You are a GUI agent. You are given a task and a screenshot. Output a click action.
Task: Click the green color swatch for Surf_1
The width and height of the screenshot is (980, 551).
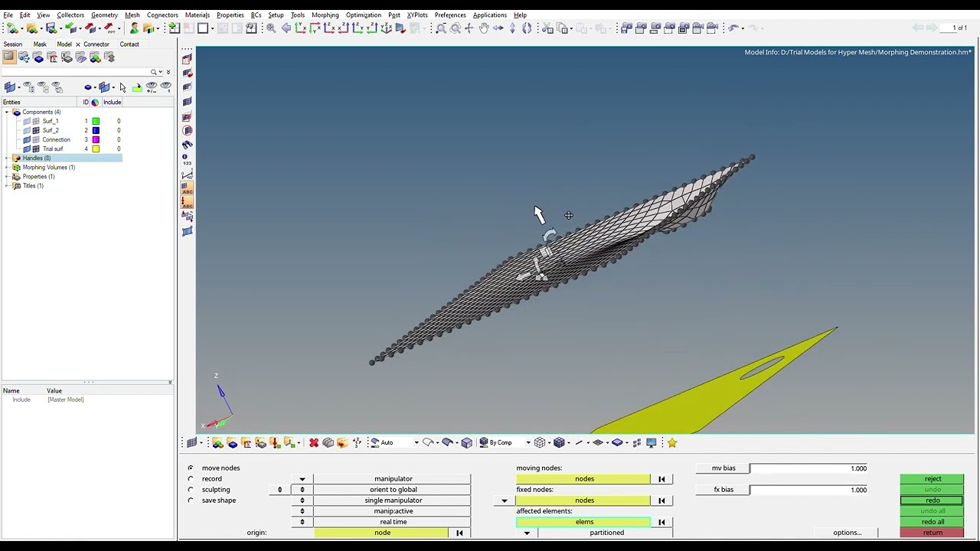96,121
